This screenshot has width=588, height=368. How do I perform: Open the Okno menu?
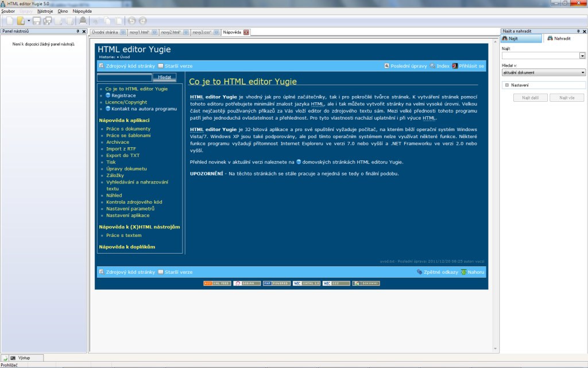pyautogui.click(x=63, y=11)
